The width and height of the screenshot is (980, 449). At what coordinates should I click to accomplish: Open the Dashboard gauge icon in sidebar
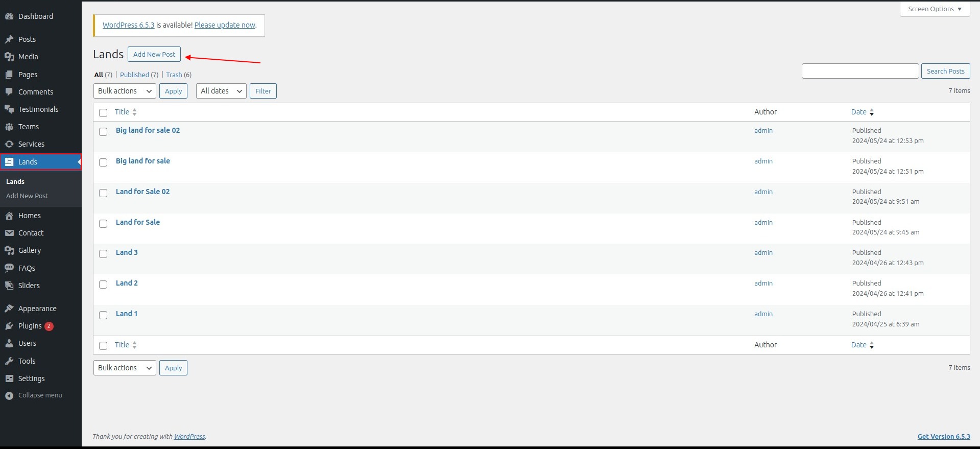[x=9, y=16]
